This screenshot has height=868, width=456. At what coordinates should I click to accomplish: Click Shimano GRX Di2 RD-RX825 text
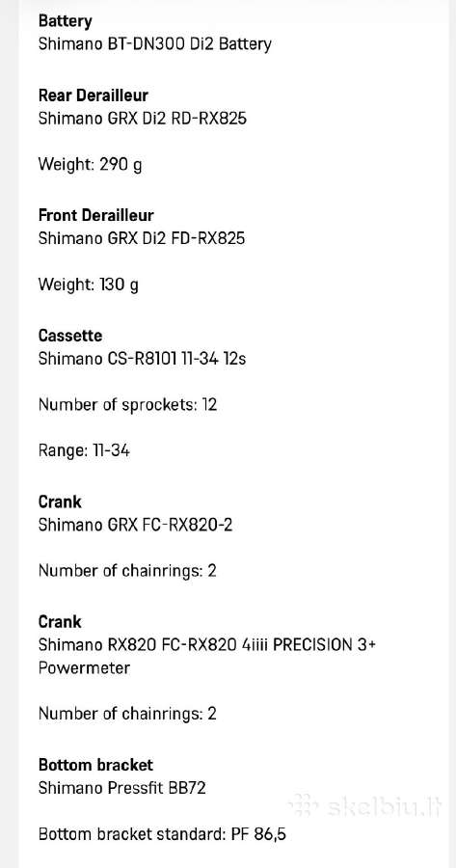click(143, 119)
